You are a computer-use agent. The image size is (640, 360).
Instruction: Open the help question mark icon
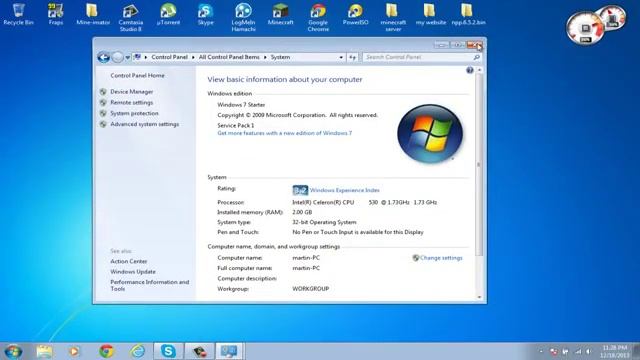coord(470,71)
